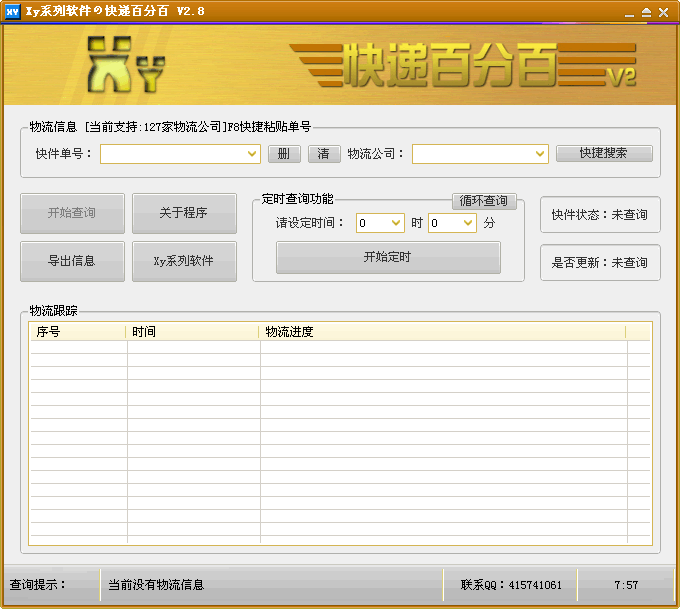This screenshot has width=680, height=609.
Task: Click the golden Xy logo in banner
Action: [125, 64]
